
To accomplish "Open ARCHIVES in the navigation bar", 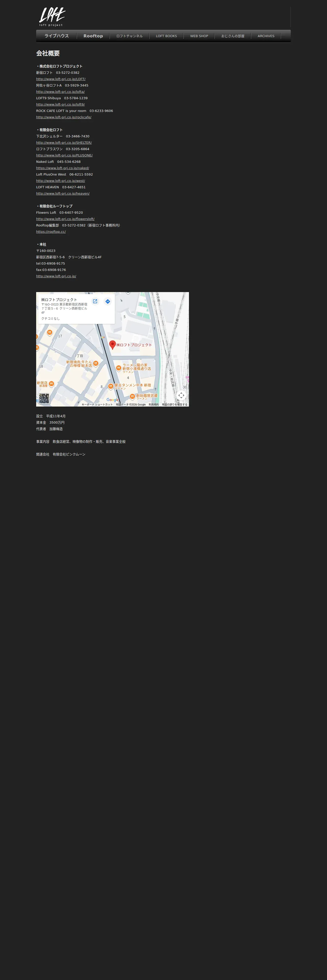I will click(266, 36).
